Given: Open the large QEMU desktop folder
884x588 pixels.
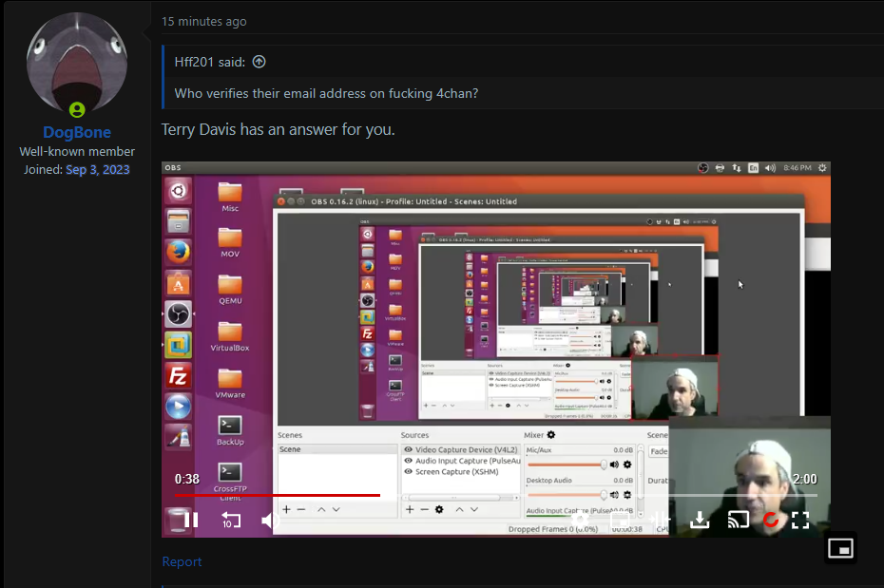Looking at the screenshot, I should coord(230,290).
